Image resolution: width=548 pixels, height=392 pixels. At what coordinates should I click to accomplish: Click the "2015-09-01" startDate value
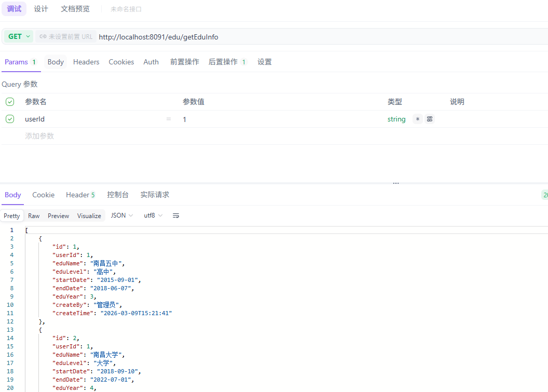tap(117, 280)
